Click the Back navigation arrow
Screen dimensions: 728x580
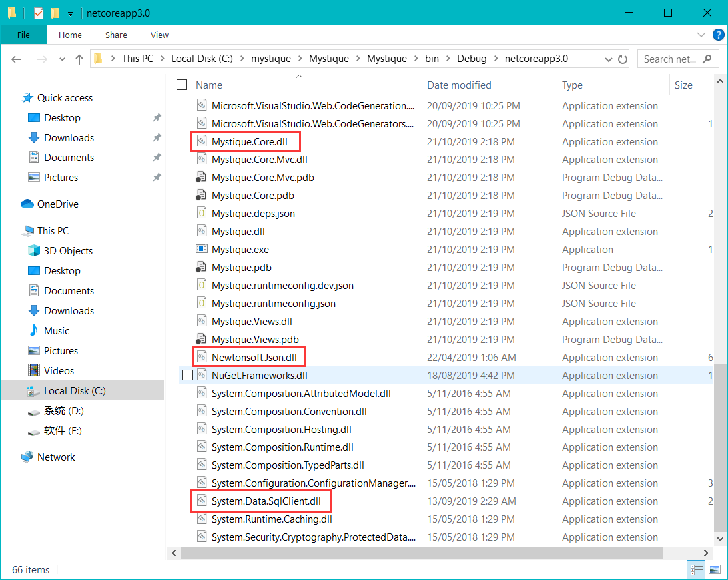click(17, 59)
